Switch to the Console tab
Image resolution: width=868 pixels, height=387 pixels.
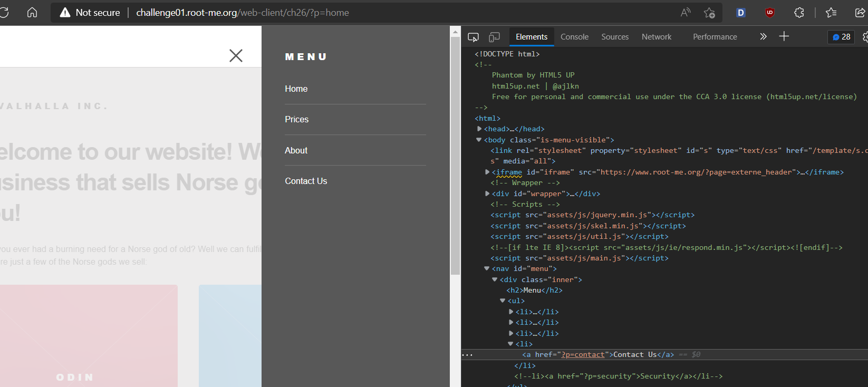click(574, 37)
